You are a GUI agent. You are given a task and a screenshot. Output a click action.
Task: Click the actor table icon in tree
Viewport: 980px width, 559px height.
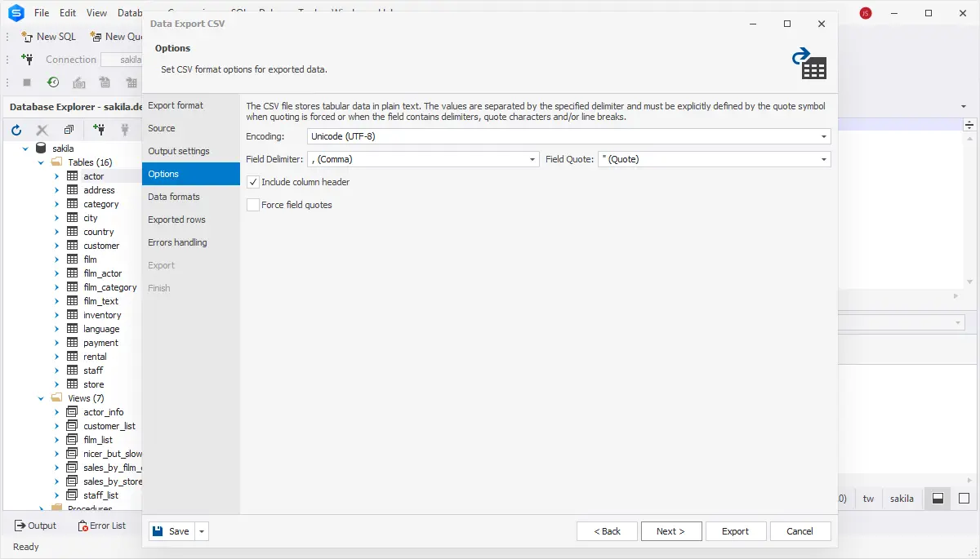73,176
